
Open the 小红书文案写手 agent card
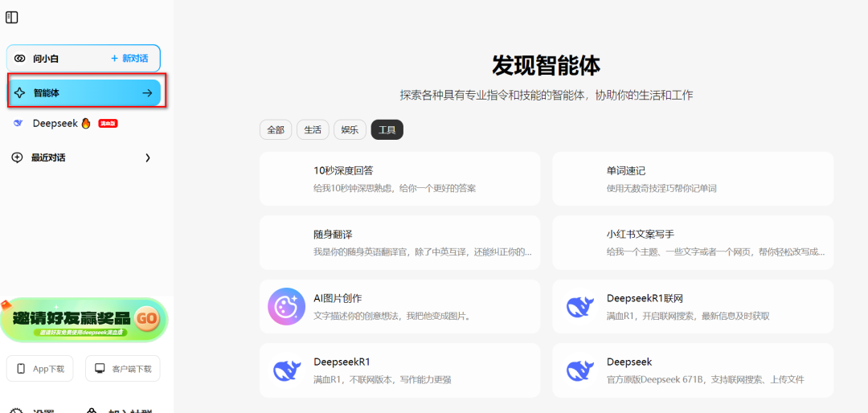693,243
